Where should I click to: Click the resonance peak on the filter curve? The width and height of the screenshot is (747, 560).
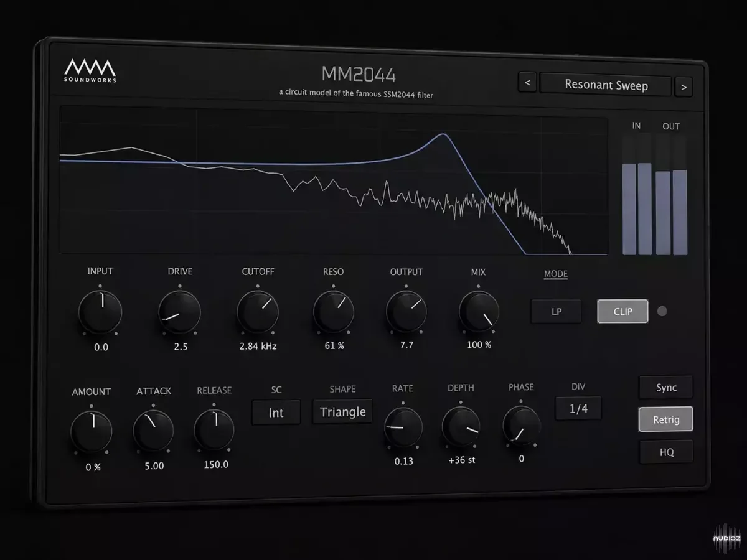(x=443, y=134)
